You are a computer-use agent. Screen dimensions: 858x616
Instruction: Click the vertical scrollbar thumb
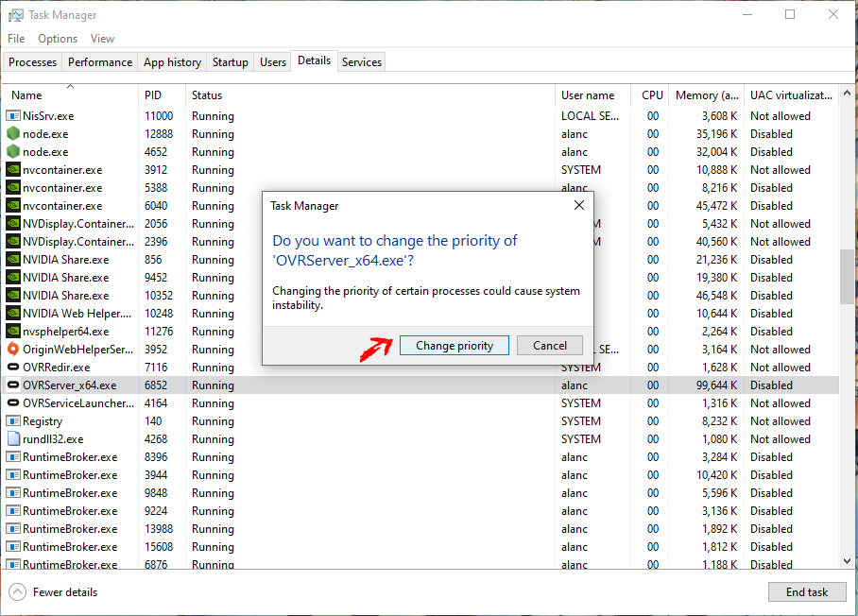click(x=847, y=276)
